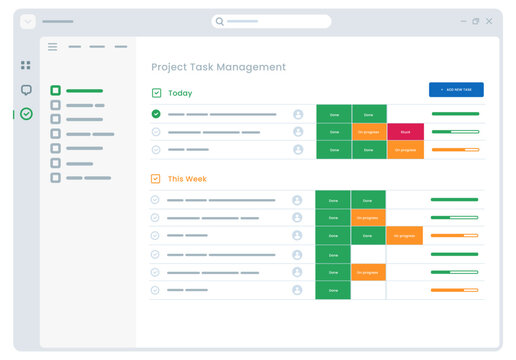Click On progress status in Today's second row
Image resolution: width=516 pixels, height=360 pixels.
click(369, 132)
